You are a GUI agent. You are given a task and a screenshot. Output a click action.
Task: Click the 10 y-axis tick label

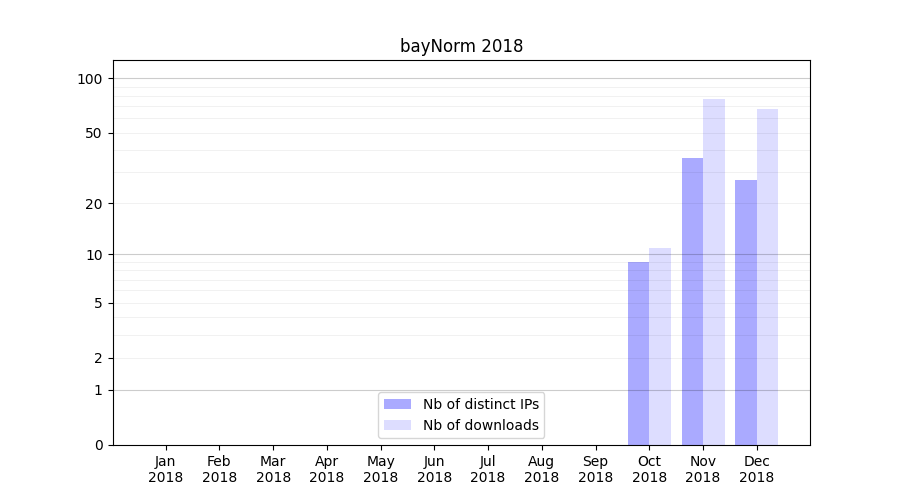point(93,254)
